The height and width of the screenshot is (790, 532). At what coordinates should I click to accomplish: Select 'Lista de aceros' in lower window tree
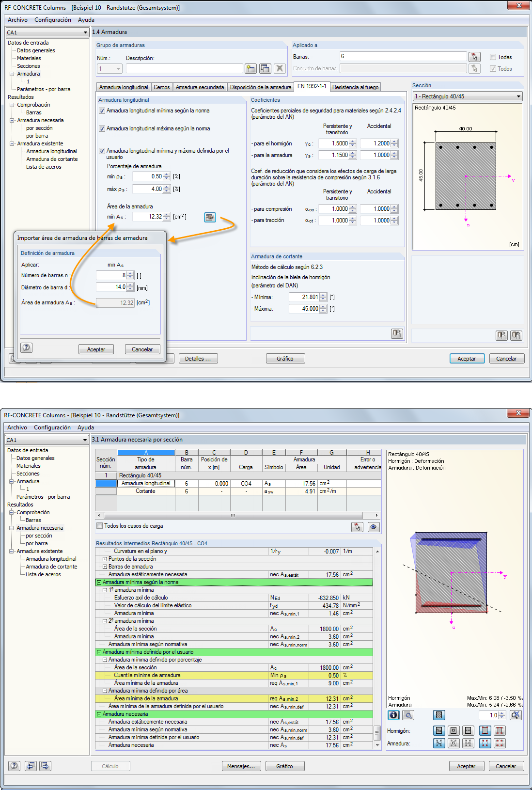[43, 574]
